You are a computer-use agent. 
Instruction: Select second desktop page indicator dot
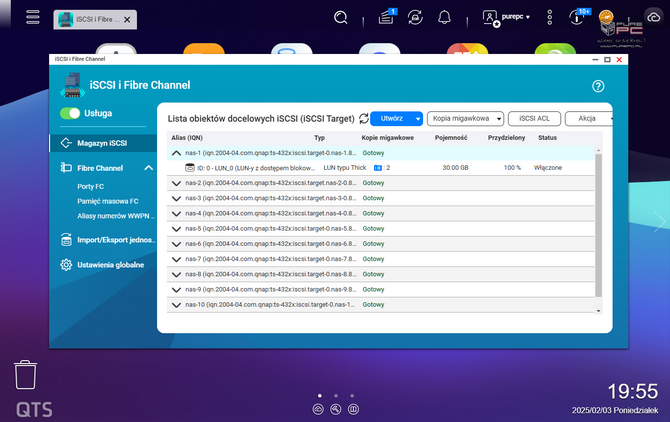click(336, 396)
